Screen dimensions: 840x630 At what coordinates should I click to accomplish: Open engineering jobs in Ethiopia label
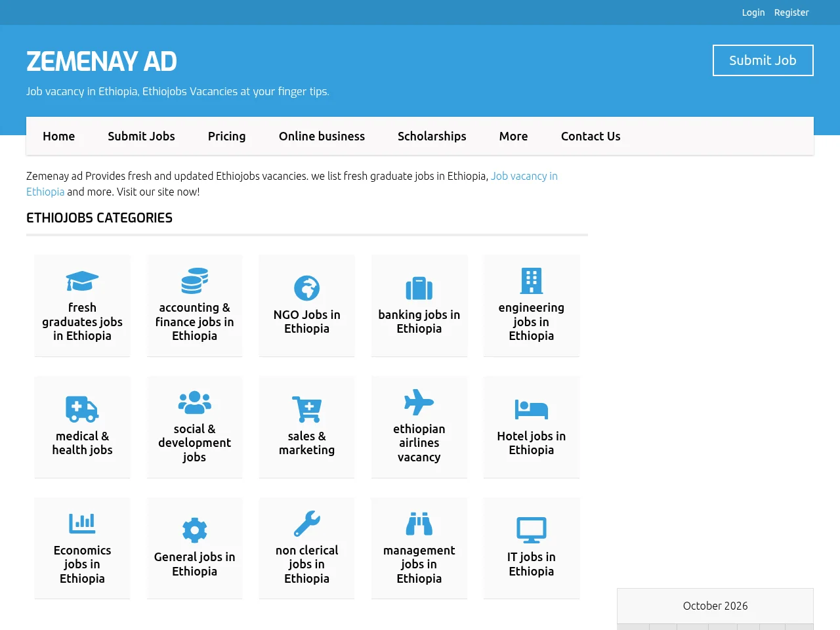[532, 322]
